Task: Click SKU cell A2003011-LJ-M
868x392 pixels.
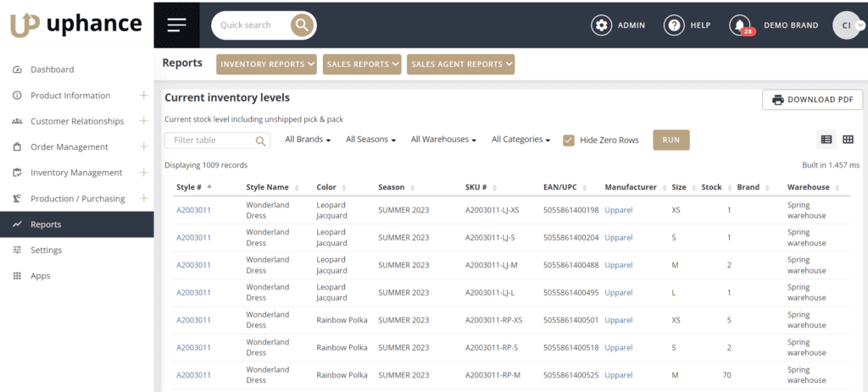Action: click(x=492, y=265)
